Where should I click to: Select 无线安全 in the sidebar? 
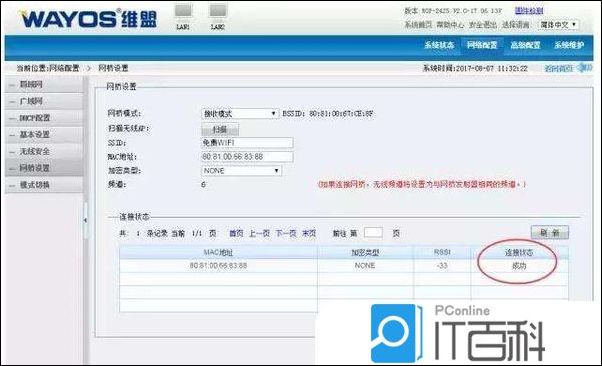[x=44, y=152]
